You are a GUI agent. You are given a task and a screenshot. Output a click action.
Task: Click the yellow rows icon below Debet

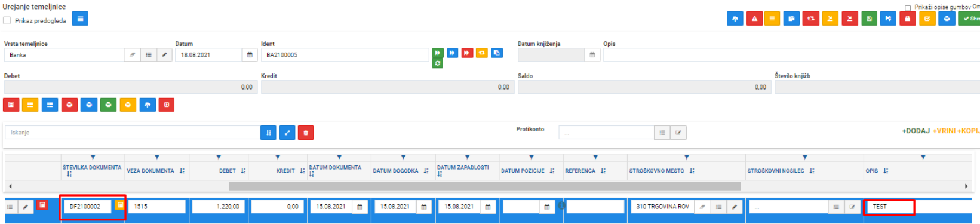[x=30, y=105]
